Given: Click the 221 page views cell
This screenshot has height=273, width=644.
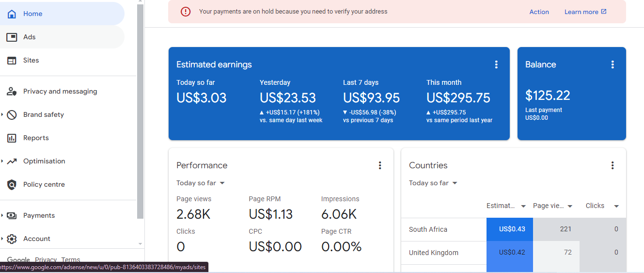Looking at the screenshot, I should [x=556, y=229].
